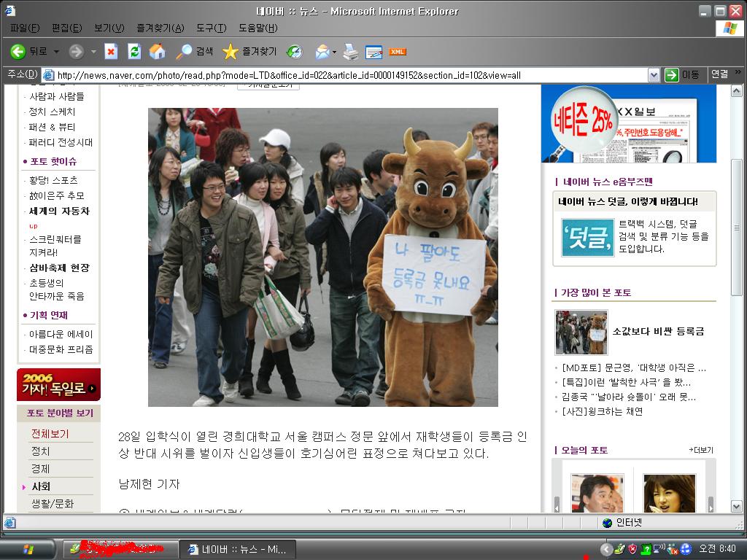This screenshot has width=747, height=560.
Task: Click the green Refresh page icon
Action: point(133,51)
